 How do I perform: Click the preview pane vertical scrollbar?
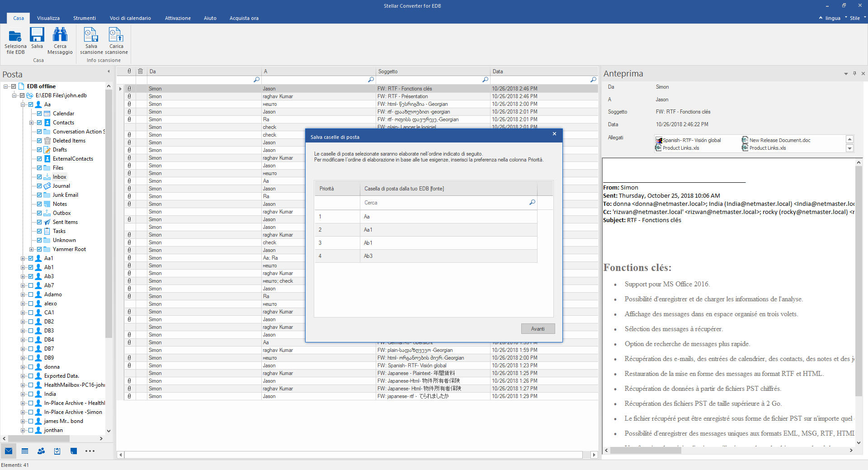pos(859,280)
